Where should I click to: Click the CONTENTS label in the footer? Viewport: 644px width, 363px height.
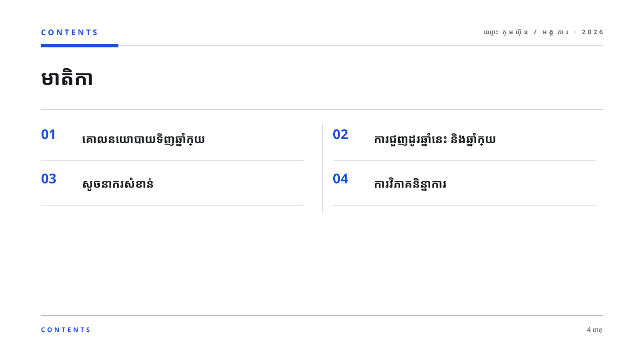point(66,330)
